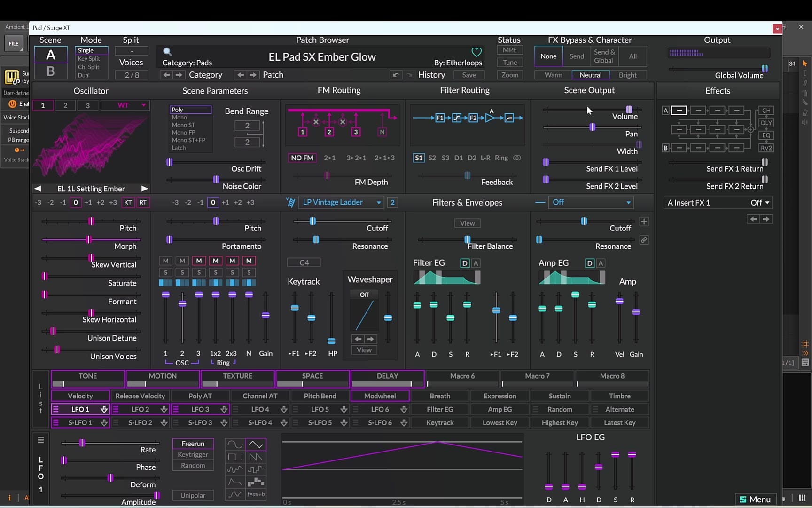
Task: Open the LFO hamburger menu icon
Action: click(x=41, y=440)
